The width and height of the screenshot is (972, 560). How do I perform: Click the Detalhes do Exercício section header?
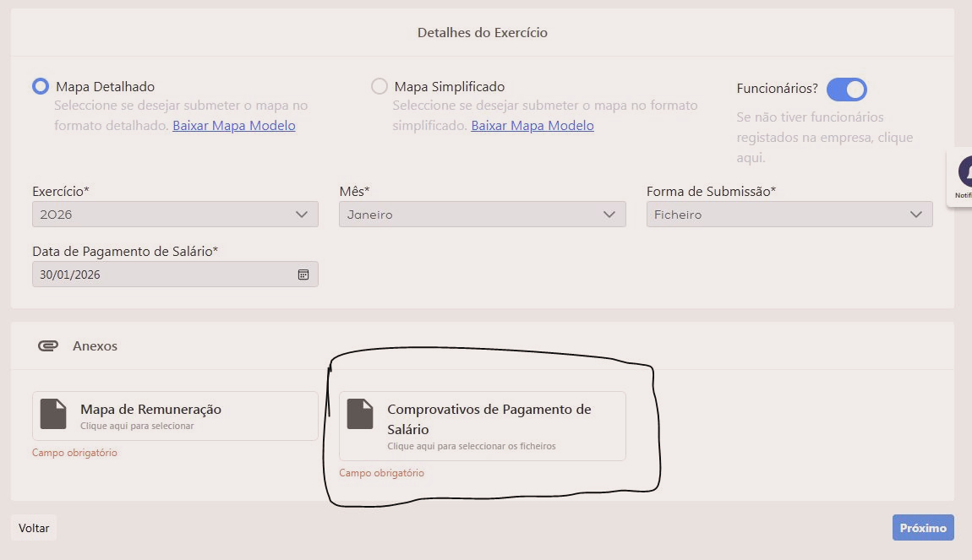(482, 33)
